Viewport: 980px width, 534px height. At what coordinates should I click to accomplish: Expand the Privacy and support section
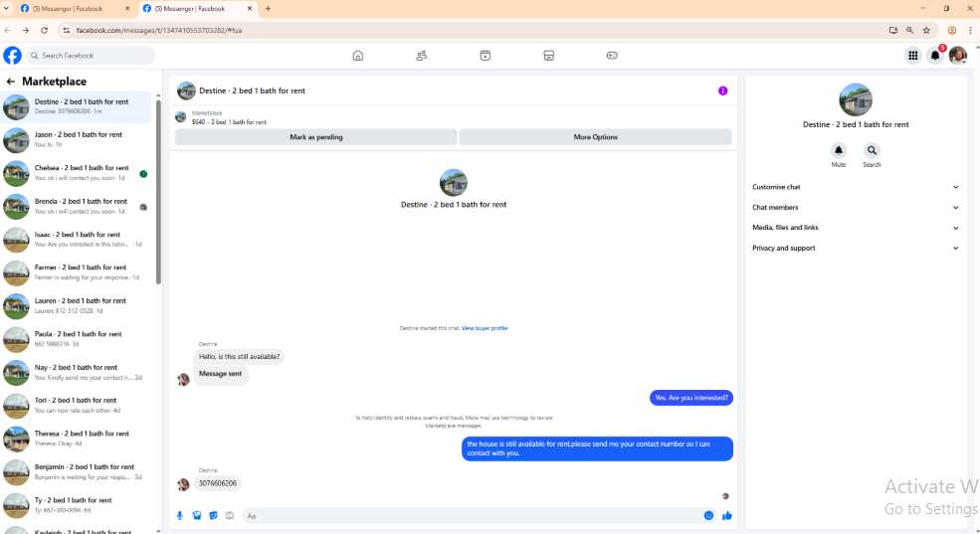(x=855, y=248)
